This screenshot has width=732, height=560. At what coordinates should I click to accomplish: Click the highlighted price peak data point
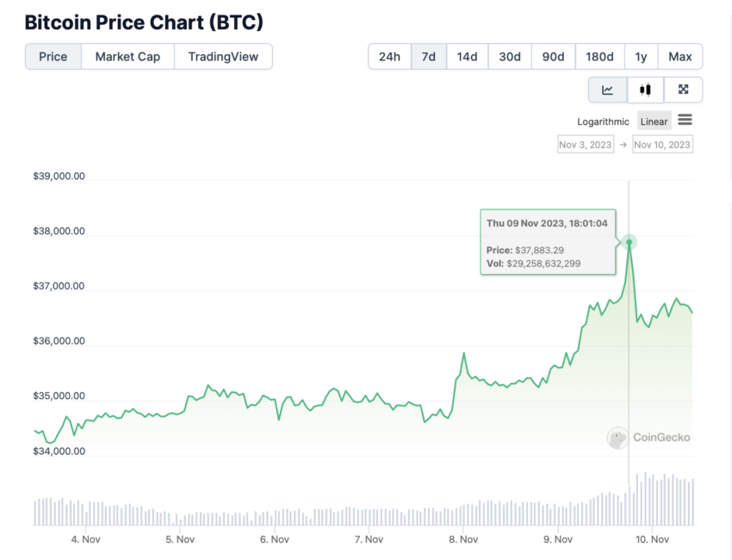[629, 242]
